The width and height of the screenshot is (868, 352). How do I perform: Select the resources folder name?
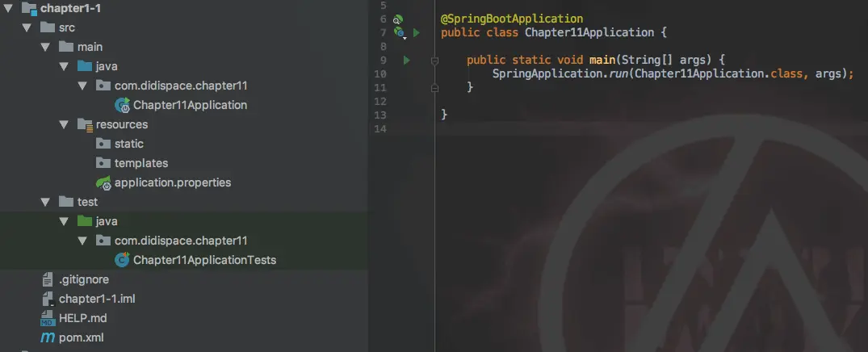click(x=122, y=124)
